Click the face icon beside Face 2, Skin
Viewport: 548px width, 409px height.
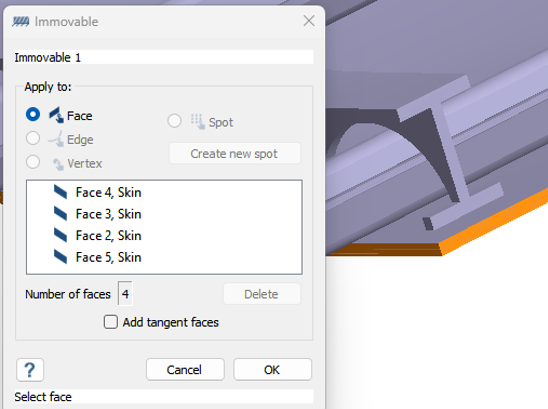pyautogui.click(x=60, y=235)
